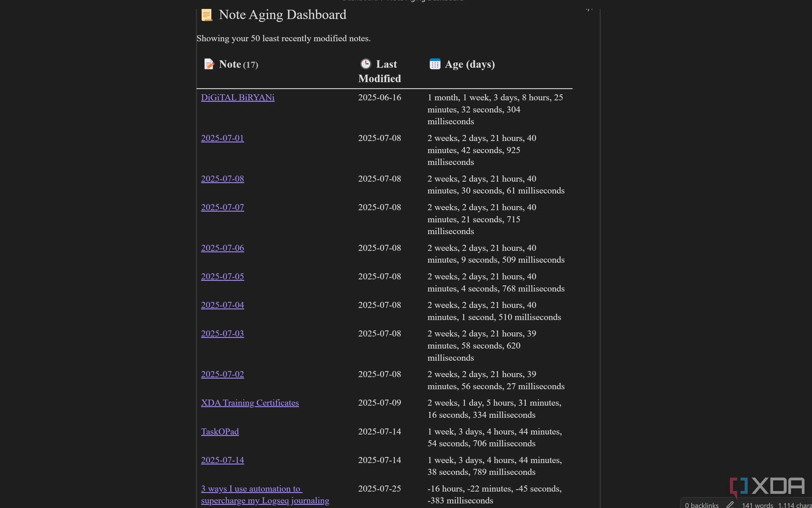Open the 2025-07-14 daily note link
The height and width of the screenshot is (508, 812).
pos(222,460)
